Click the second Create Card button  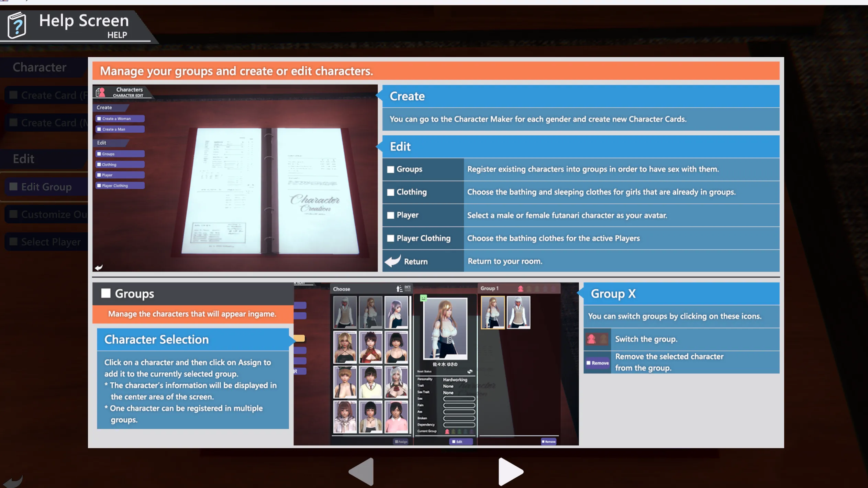pos(48,123)
